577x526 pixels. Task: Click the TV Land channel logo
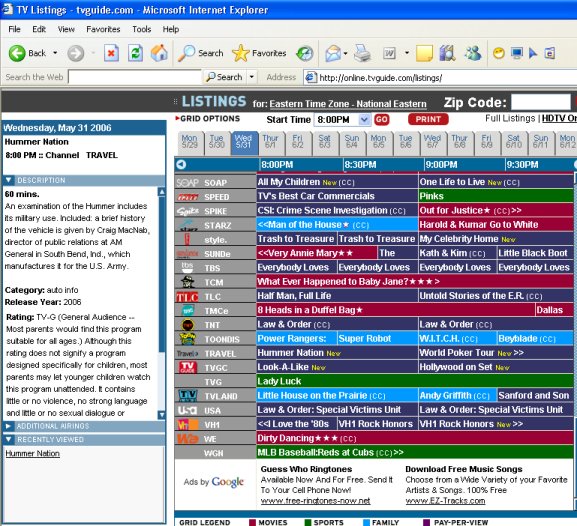[187, 396]
